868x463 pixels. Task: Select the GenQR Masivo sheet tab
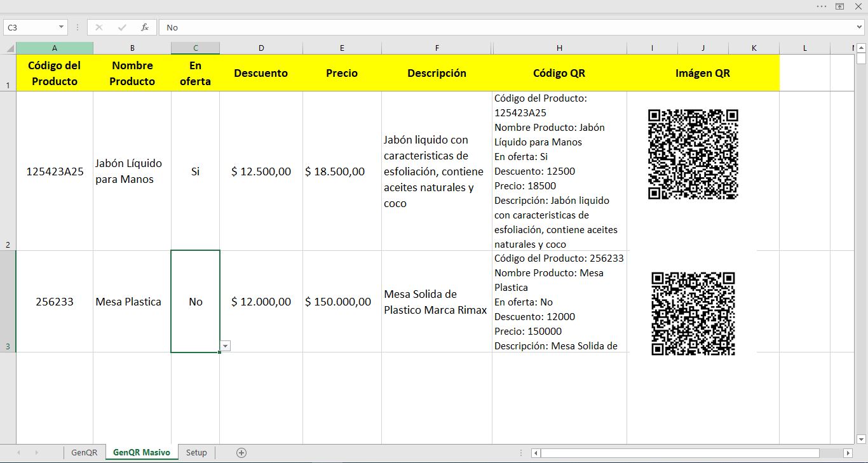(x=142, y=453)
